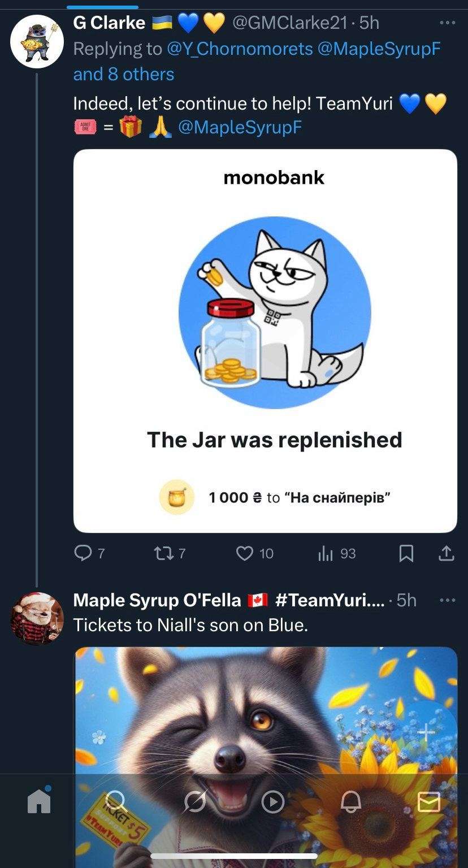This screenshot has width=468, height=868.
Task: Open G Clarke's profile picture
Action: [x=37, y=41]
